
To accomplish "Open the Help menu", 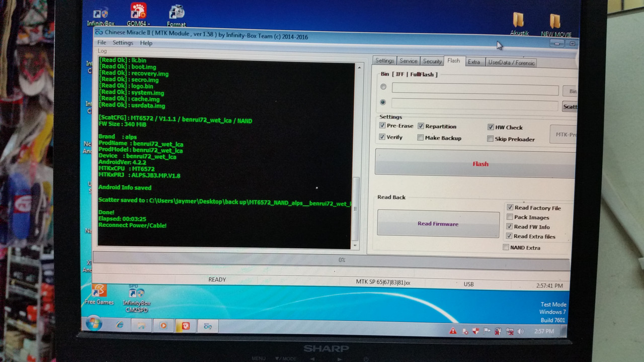I will [146, 43].
